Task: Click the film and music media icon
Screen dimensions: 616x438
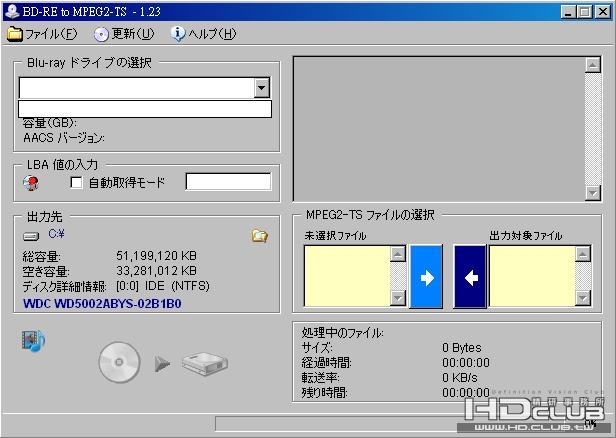Action: click(33, 340)
